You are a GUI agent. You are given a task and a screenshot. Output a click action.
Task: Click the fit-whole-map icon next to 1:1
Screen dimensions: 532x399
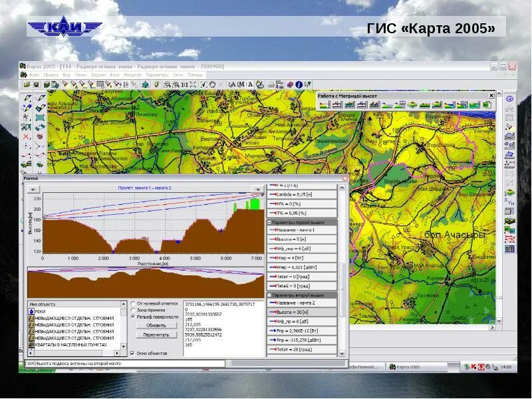(193, 84)
